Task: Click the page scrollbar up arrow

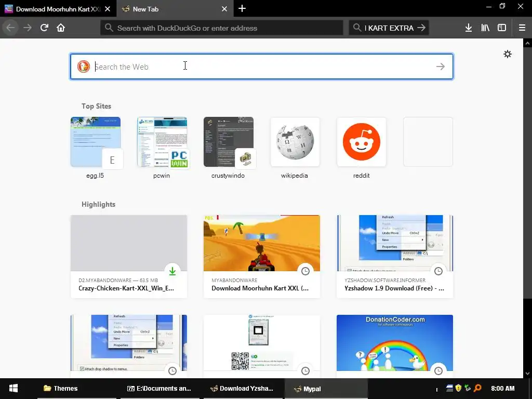Action: pyautogui.click(x=527, y=43)
